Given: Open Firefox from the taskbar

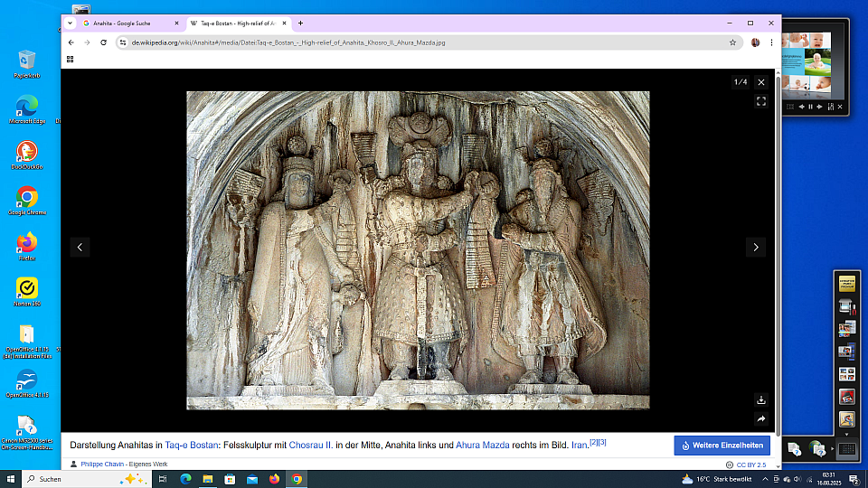Looking at the screenshot, I should tap(274, 479).
